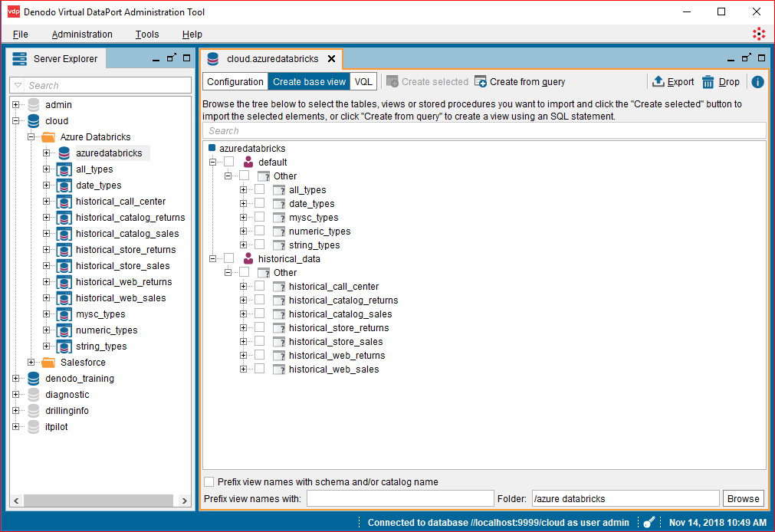Viewport: 775px width, 532px height.
Task: Close the cloud.azuredatabricks tab
Action: coord(332,59)
